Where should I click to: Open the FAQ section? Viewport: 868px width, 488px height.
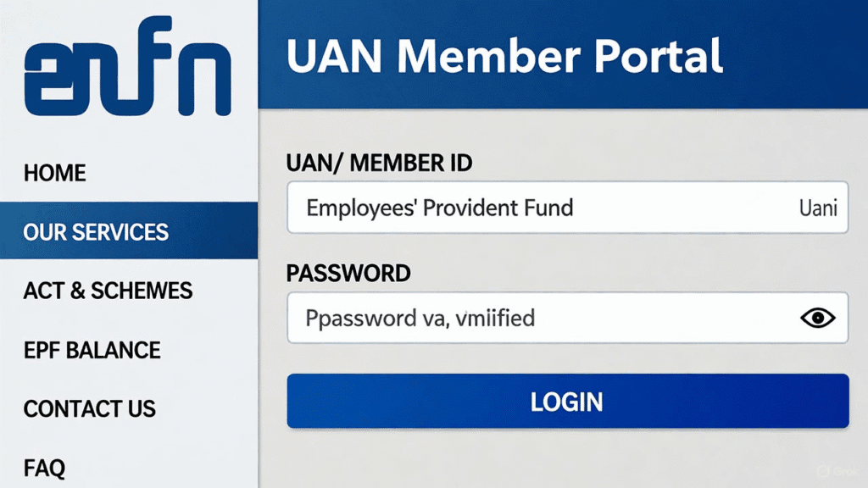point(44,467)
